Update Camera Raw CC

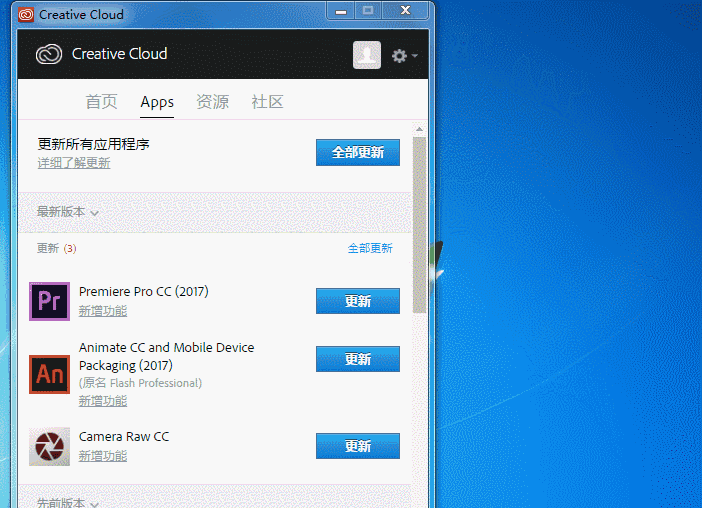(x=358, y=446)
